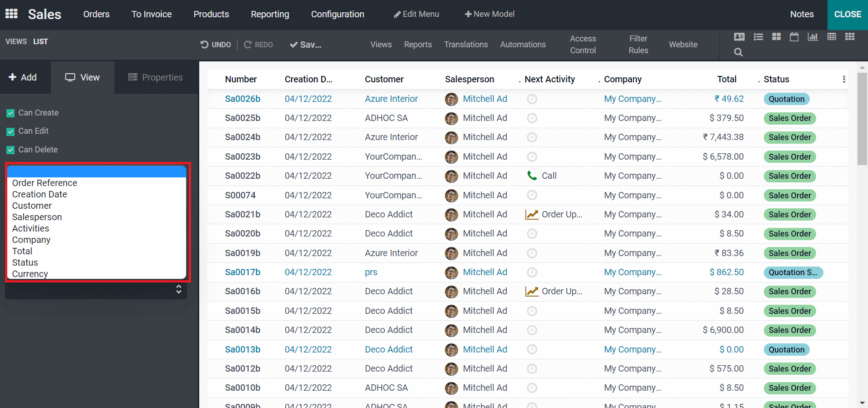Image resolution: width=868 pixels, height=408 pixels.
Task: Click Order Upsell chart icon for Sa0021b
Action: click(x=532, y=214)
